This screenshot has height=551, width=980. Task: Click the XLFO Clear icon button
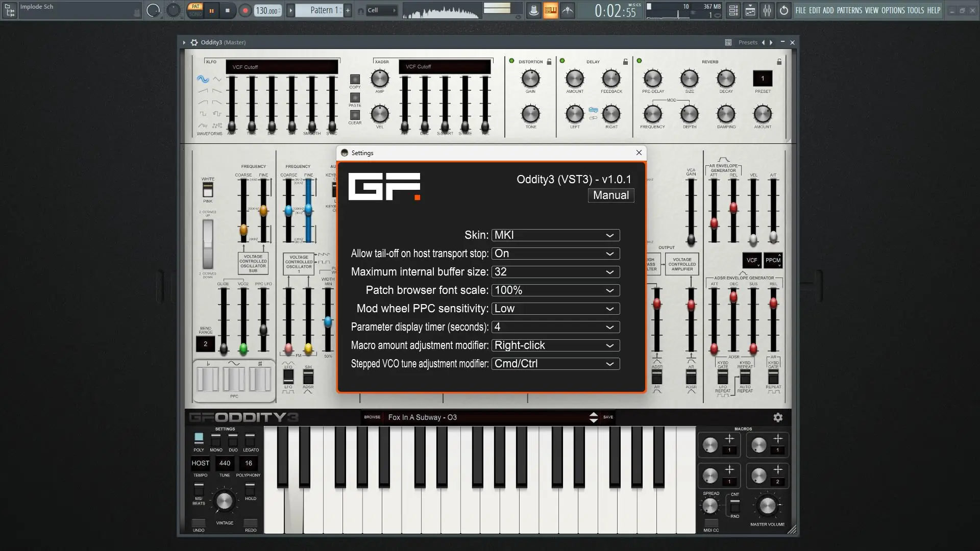click(x=355, y=115)
